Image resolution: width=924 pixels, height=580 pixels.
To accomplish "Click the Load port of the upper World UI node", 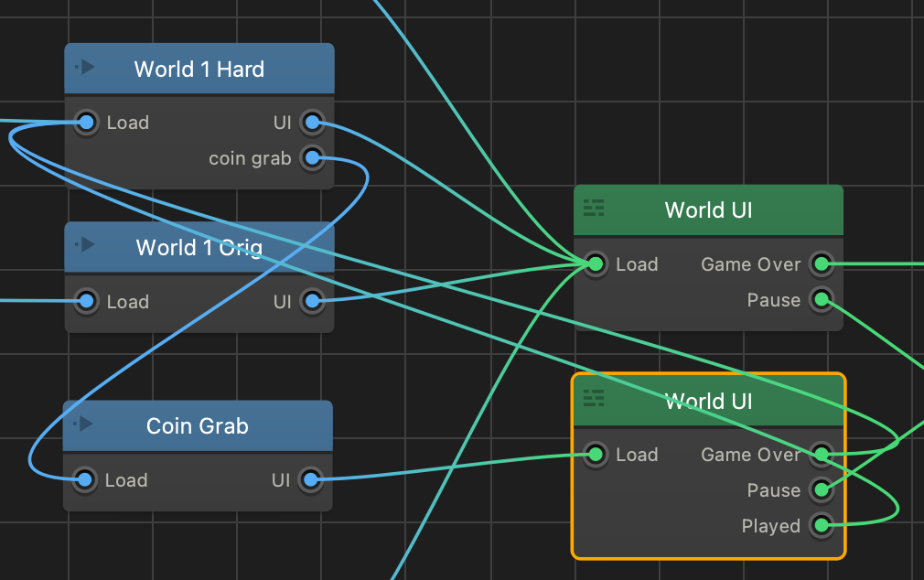I will 596,264.
